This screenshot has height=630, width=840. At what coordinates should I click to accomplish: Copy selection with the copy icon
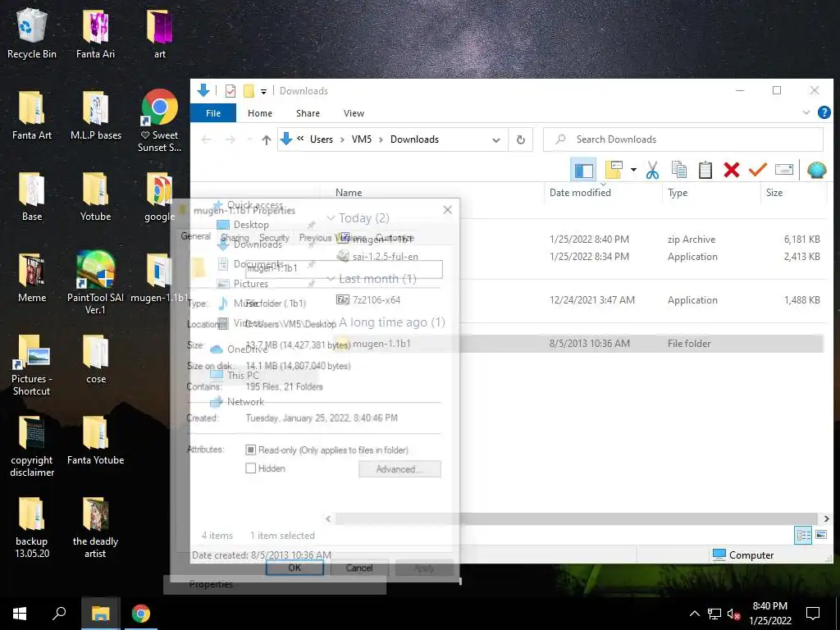(x=678, y=170)
